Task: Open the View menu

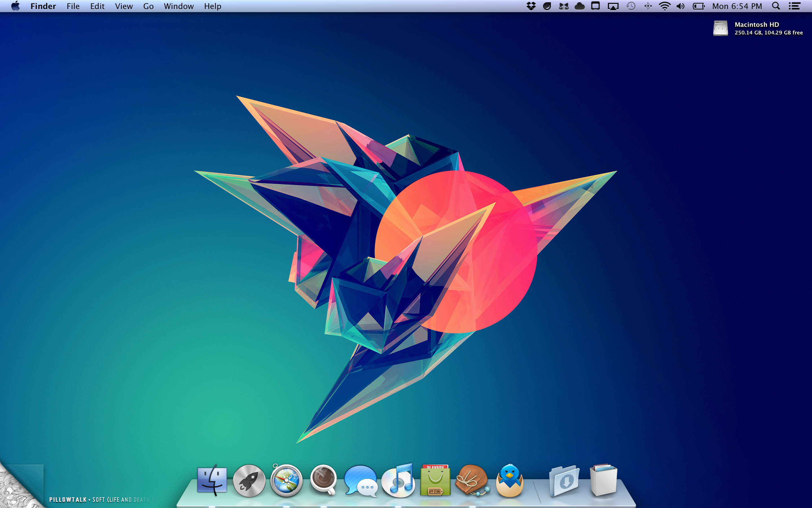Action: pos(124,6)
